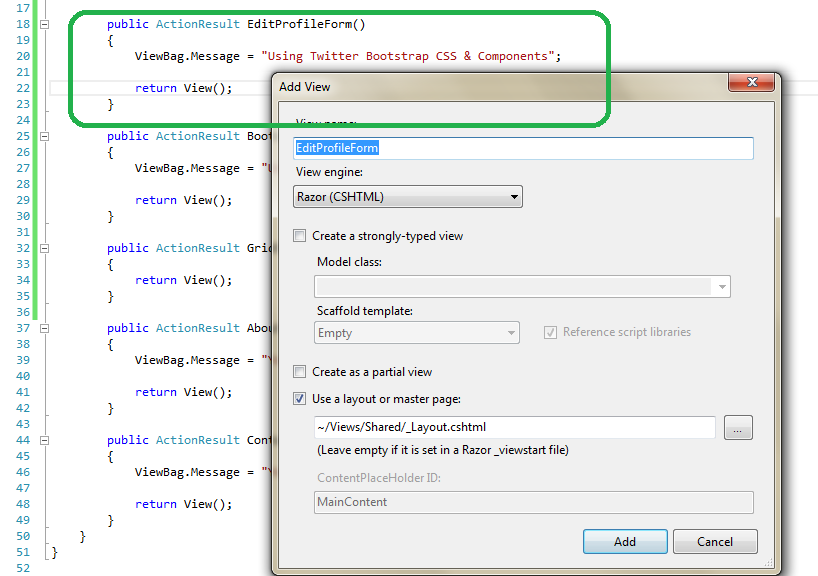Click line number 20 in the editor

pos(22,56)
